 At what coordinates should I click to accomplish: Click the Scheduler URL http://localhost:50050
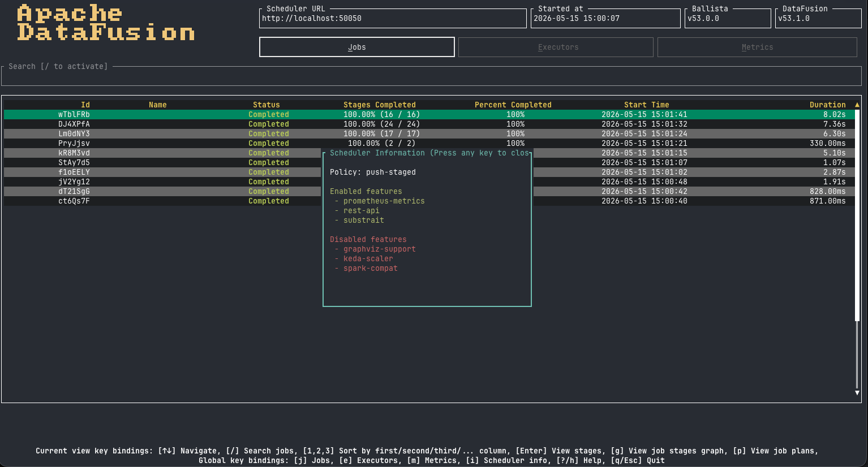(312, 18)
